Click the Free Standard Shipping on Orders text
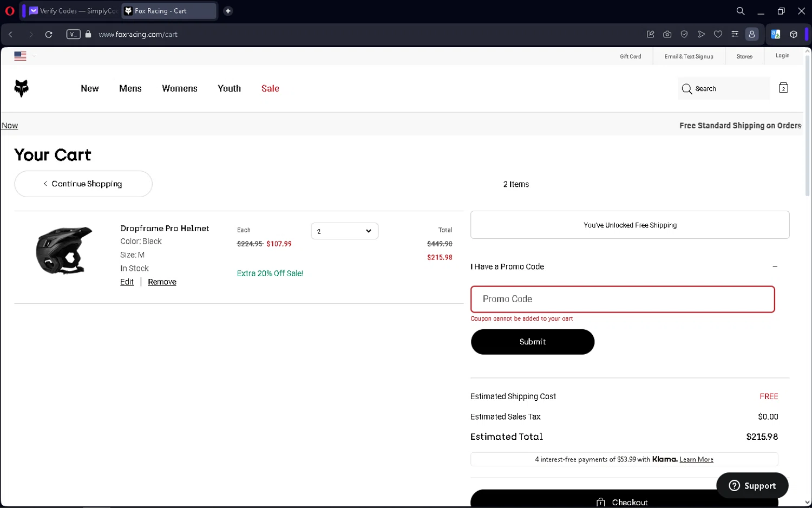 coord(740,126)
